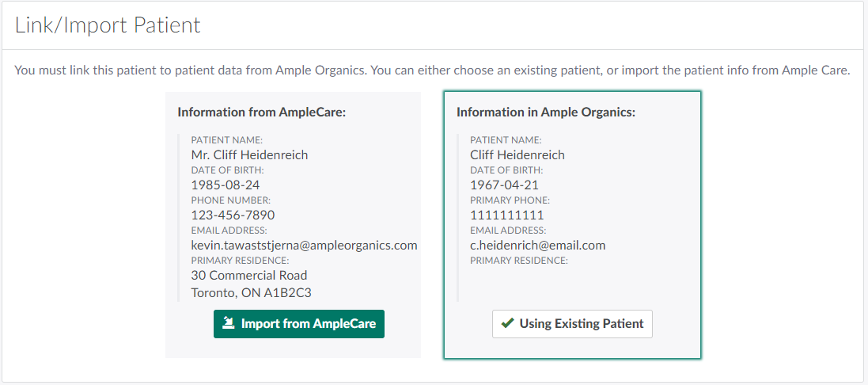Click the primary phone 1111111111
Viewport: 868px width, 385px height.
[506, 215]
